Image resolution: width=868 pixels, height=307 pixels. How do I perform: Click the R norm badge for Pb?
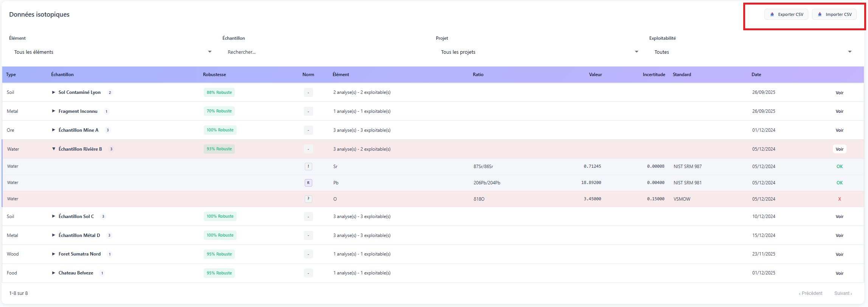coord(308,183)
